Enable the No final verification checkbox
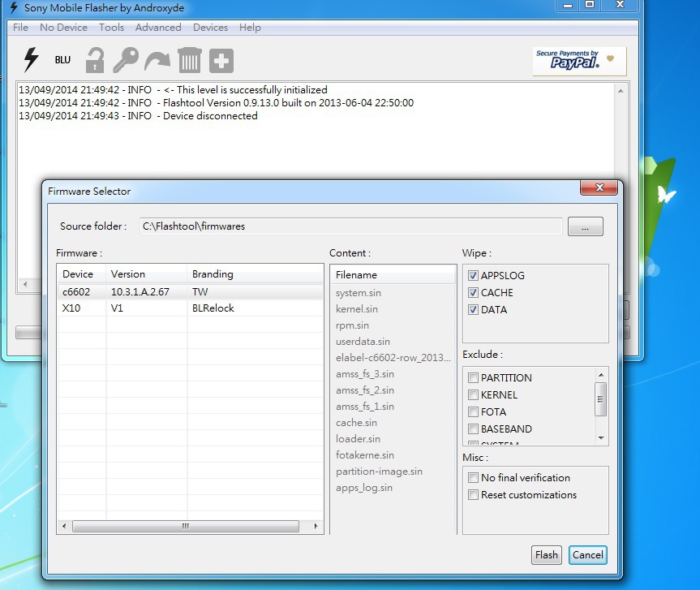This screenshot has width=700, height=590. coord(474,478)
